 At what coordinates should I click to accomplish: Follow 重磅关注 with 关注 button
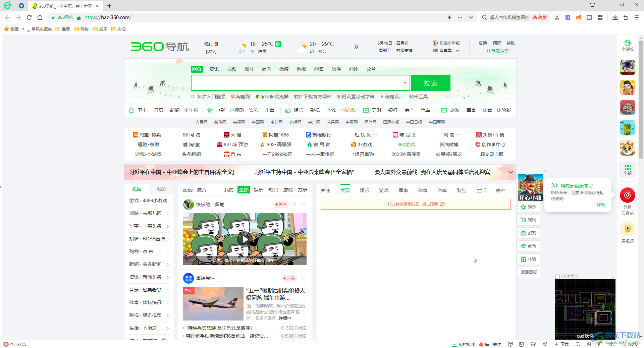click(x=289, y=278)
